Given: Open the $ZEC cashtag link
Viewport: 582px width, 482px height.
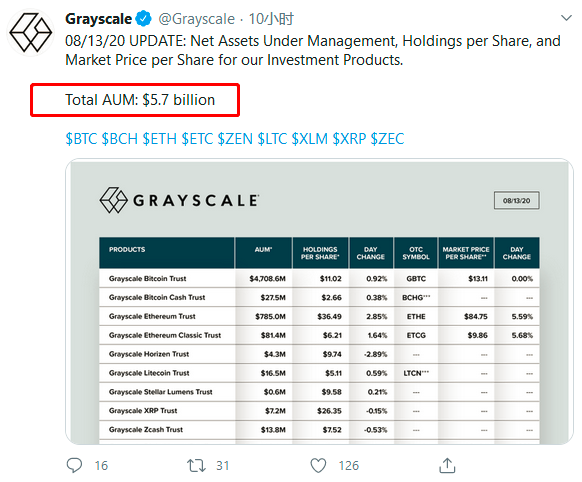Looking at the screenshot, I should pos(387,139).
